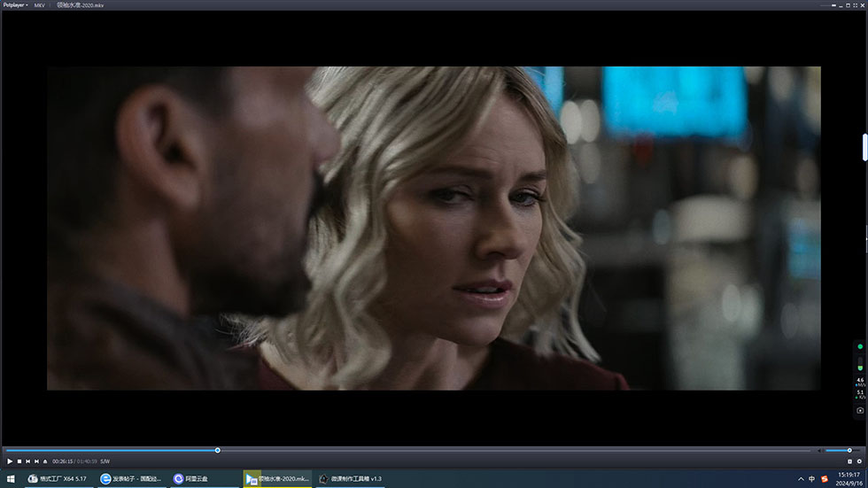Skip to the next track
Screen dimensions: 868x488
coord(36,461)
